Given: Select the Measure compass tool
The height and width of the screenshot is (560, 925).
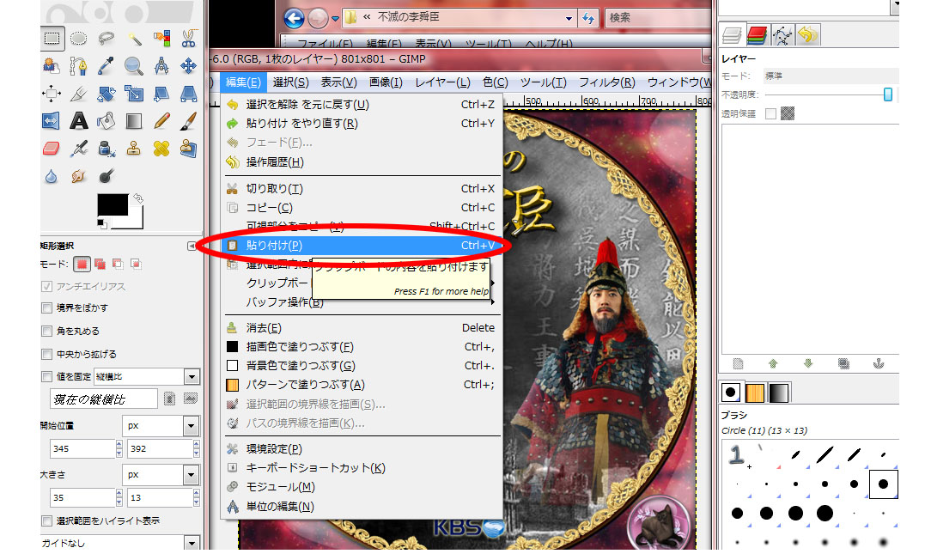Looking at the screenshot, I should [161, 65].
